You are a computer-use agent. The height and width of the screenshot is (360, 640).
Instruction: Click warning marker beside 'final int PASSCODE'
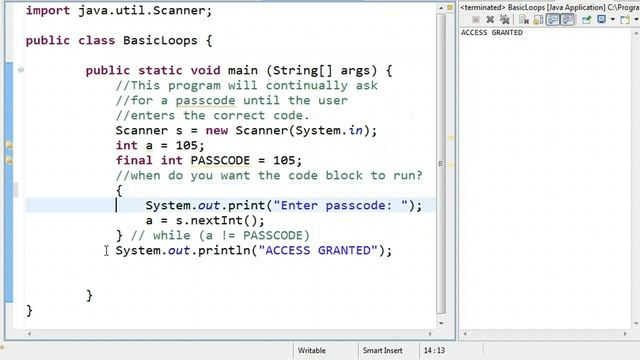click(x=9, y=160)
